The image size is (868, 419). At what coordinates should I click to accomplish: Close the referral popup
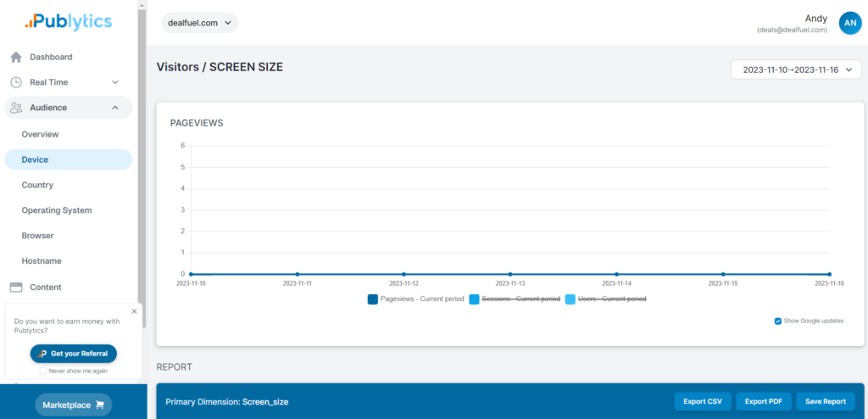(x=133, y=311)
